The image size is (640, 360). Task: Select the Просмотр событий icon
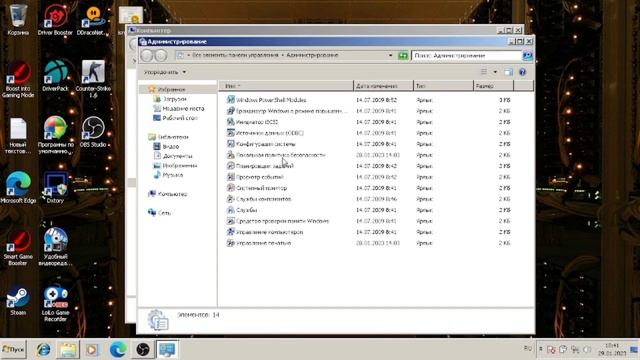click(231, 177)
